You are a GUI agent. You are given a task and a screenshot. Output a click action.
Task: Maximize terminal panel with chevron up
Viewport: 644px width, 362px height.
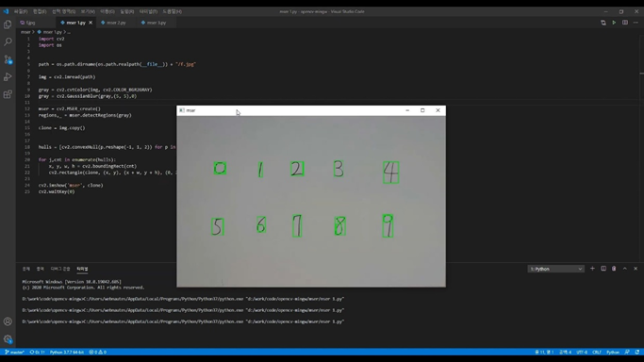click(x=625, y=269)
